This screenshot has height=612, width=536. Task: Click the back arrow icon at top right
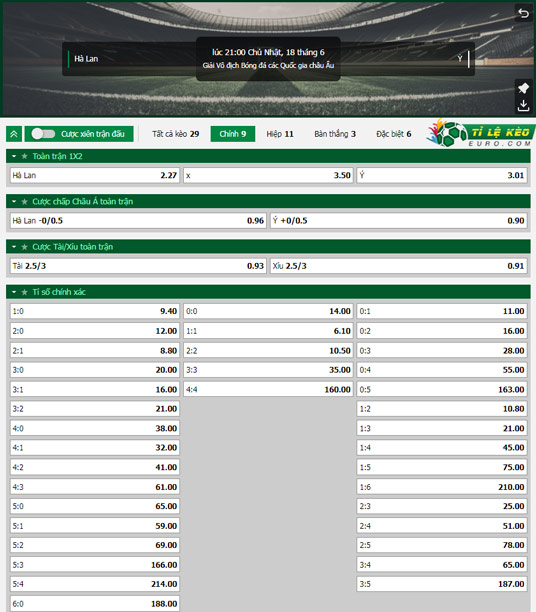click(524, 13)
